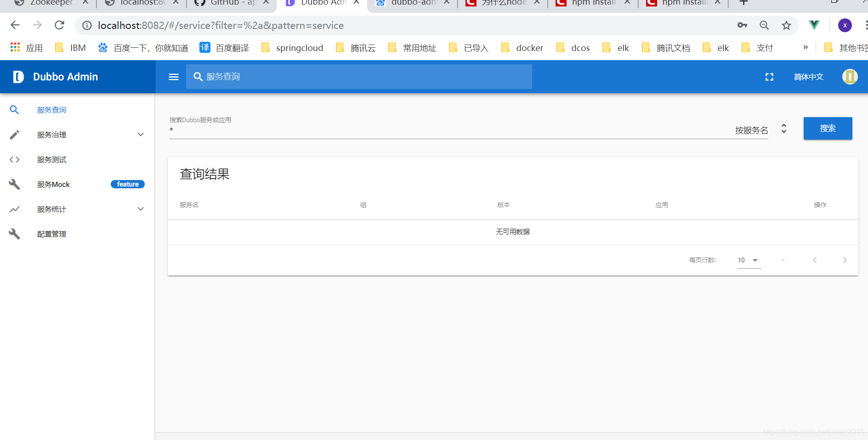Bookmark this page with the star icon
Screen dimensions: 868x440
(786, 25)
